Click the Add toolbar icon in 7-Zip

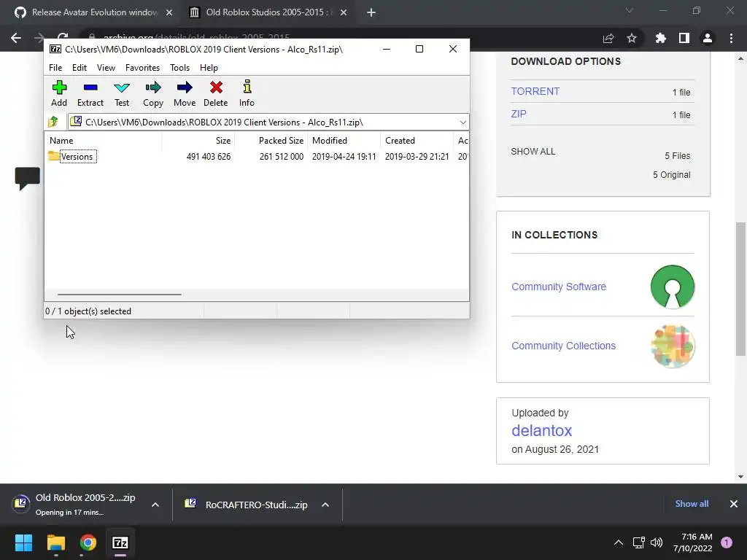59,93
